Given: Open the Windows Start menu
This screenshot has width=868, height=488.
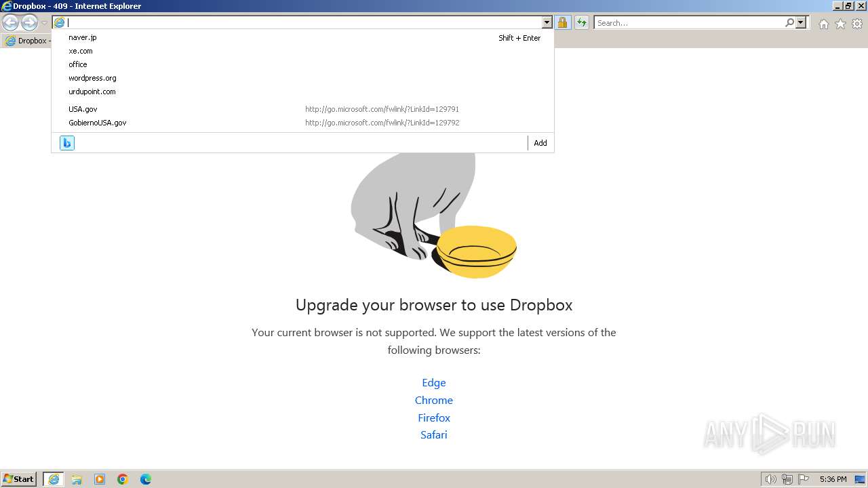Looking at the screenshot, I should coord(19,479).
